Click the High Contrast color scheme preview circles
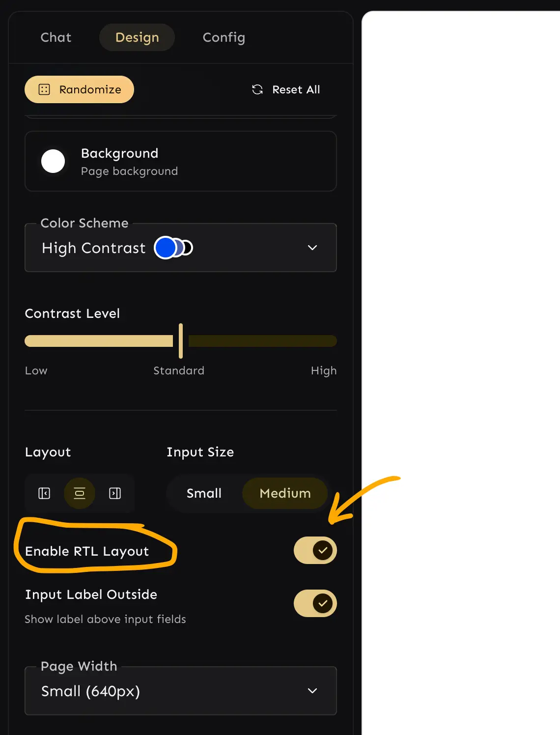This screenshot has width=560, height=735. (173, 248)
